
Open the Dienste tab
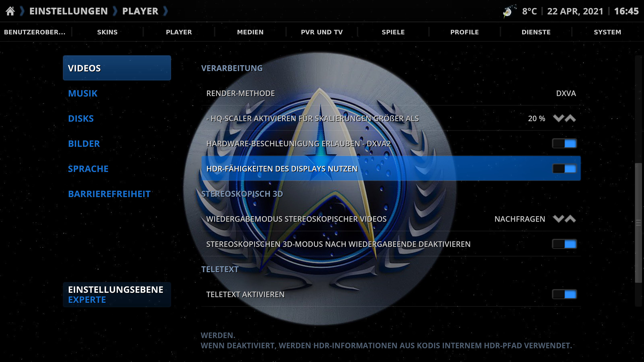click(536, 32)
